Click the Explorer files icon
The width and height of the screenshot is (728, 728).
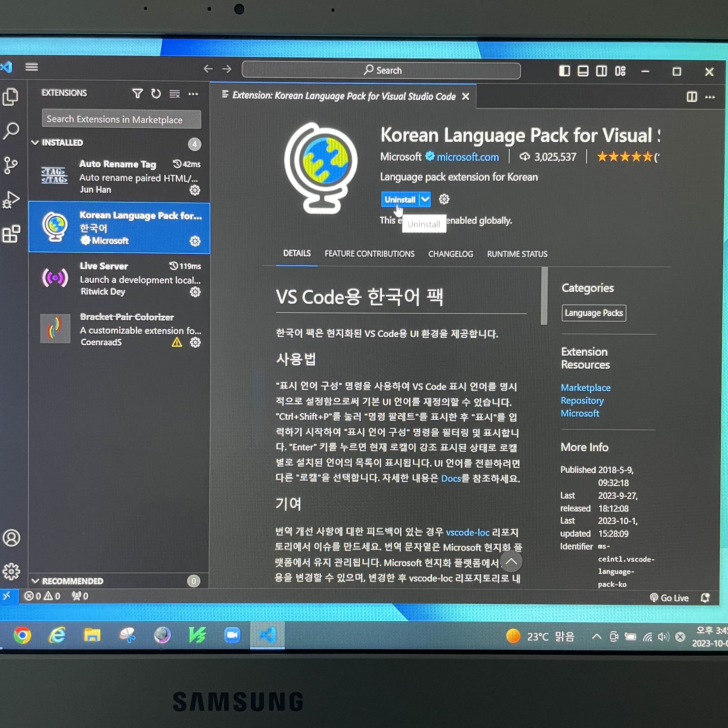point(11,97)
